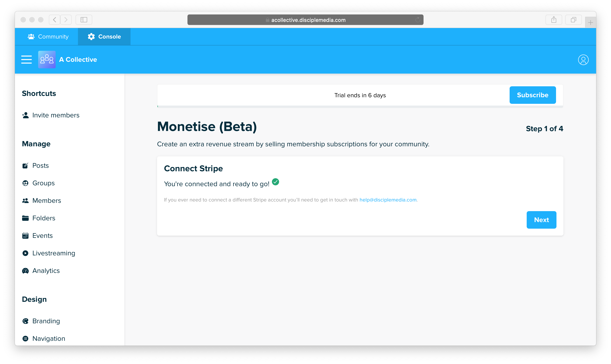This screenshot has height=364, width=611.
Task: Open the hamburger menu icon
Action: 26,60
